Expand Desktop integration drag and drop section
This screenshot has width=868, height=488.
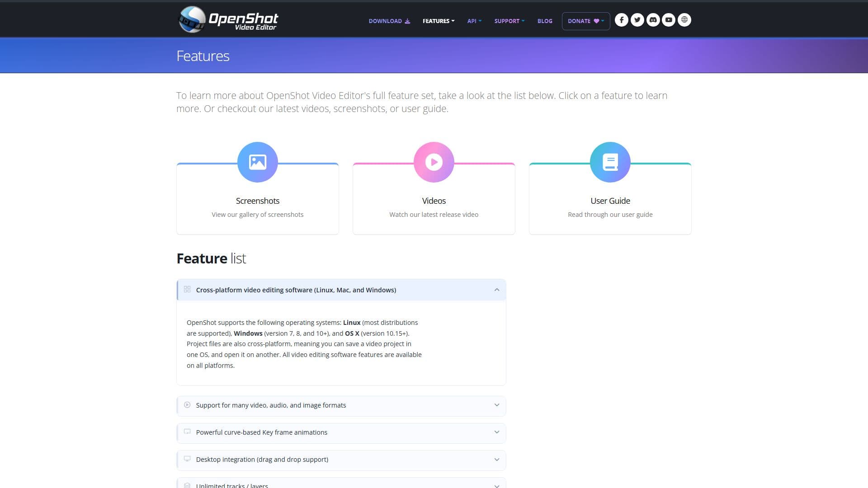coord(341,460)
